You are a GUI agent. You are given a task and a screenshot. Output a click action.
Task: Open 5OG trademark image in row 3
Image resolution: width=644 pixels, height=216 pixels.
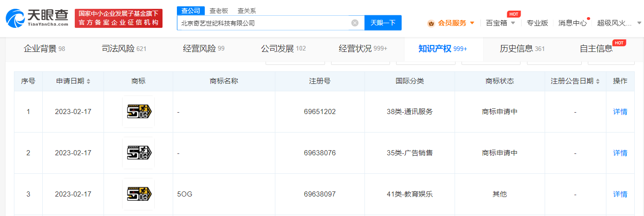point(138,194)
